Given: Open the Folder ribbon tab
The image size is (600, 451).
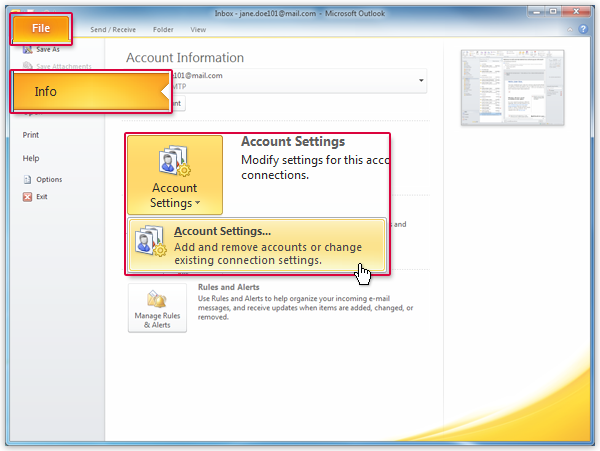Looking at the screenshot, I should point(163,30).
